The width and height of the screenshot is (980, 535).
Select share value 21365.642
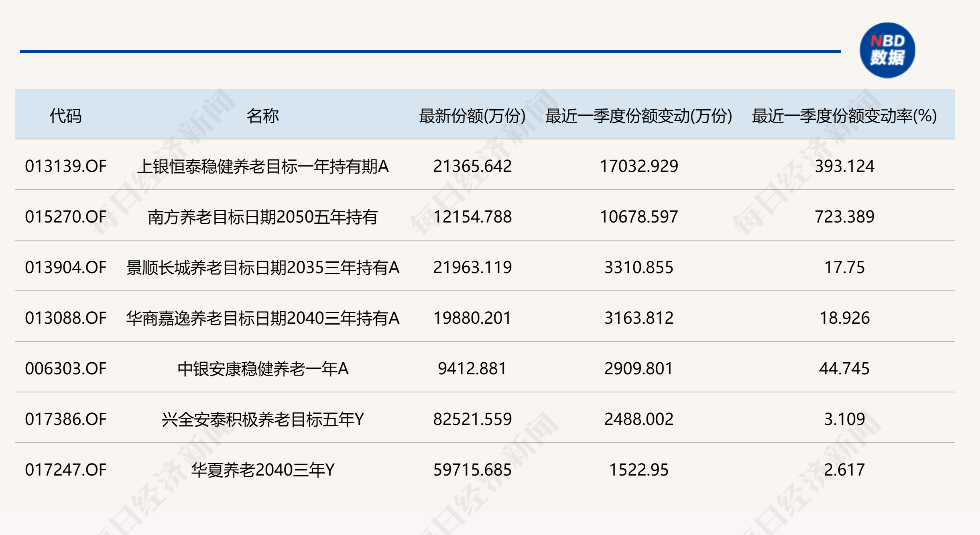coord(472,166)
